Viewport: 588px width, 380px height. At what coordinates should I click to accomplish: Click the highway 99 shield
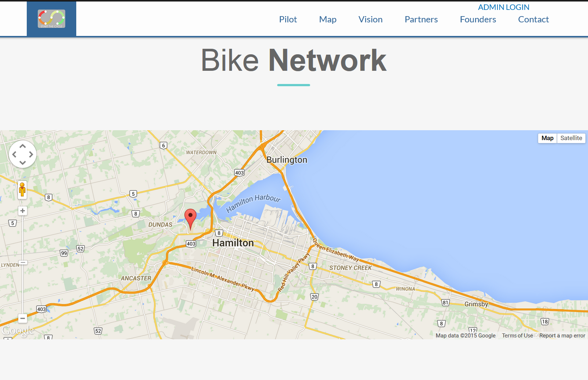point(64,253)
